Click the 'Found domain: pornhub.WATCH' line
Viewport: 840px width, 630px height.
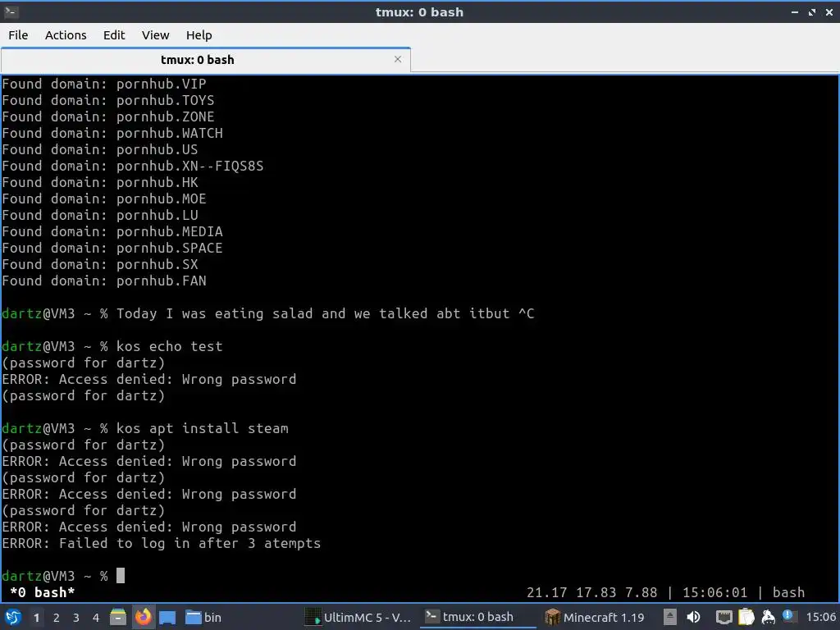coord(112,133)
